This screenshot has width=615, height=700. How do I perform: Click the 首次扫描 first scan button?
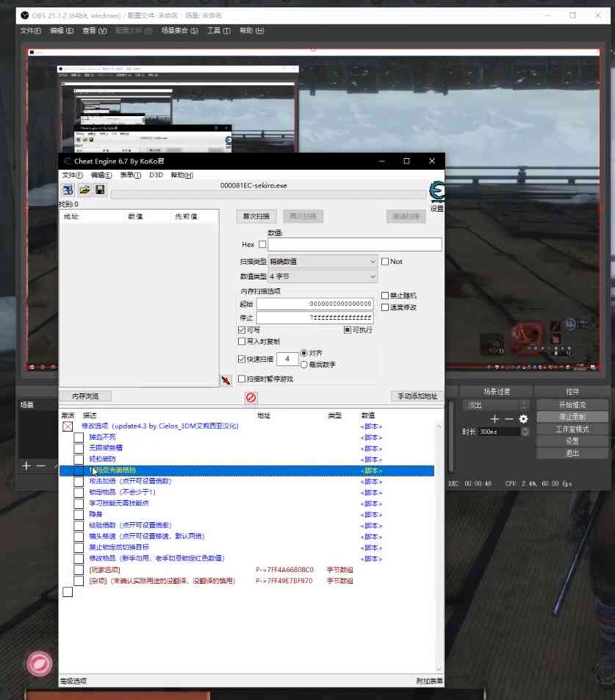(256, 216)
